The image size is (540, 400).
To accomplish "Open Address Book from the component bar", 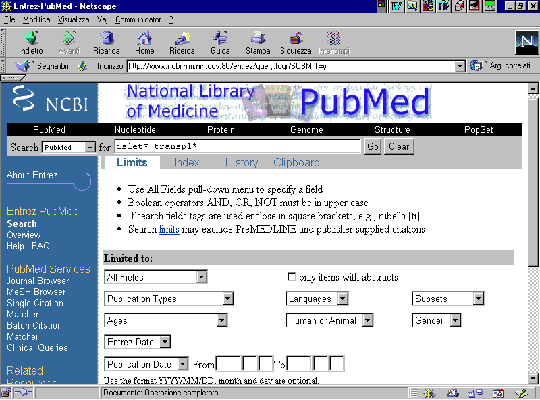I will click(x=498, y=393).
